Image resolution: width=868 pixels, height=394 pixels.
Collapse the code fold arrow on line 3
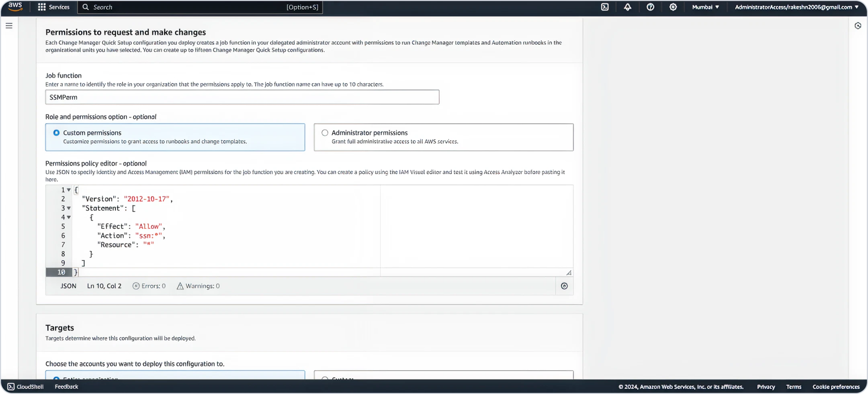(69, 208)
